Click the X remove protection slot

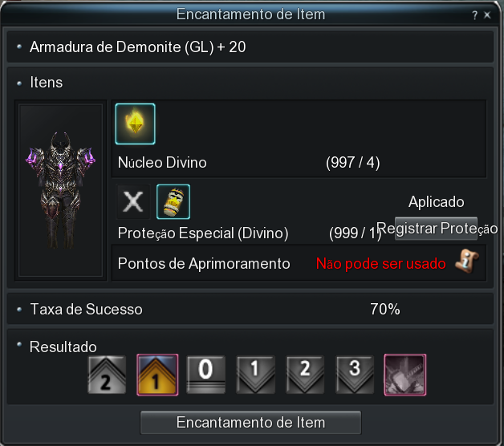point(133,202)
